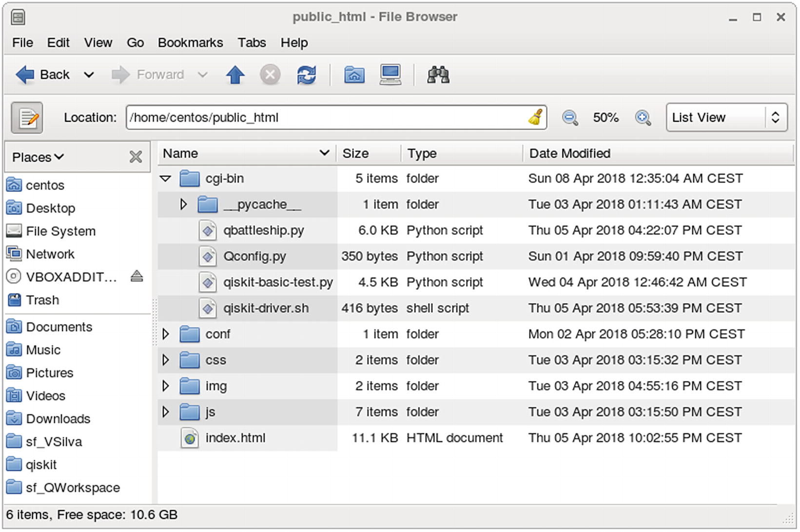Go up to the parent folder
Image resolution: width=800 pixels, height=532 pixels.
(x=235, y=75)
